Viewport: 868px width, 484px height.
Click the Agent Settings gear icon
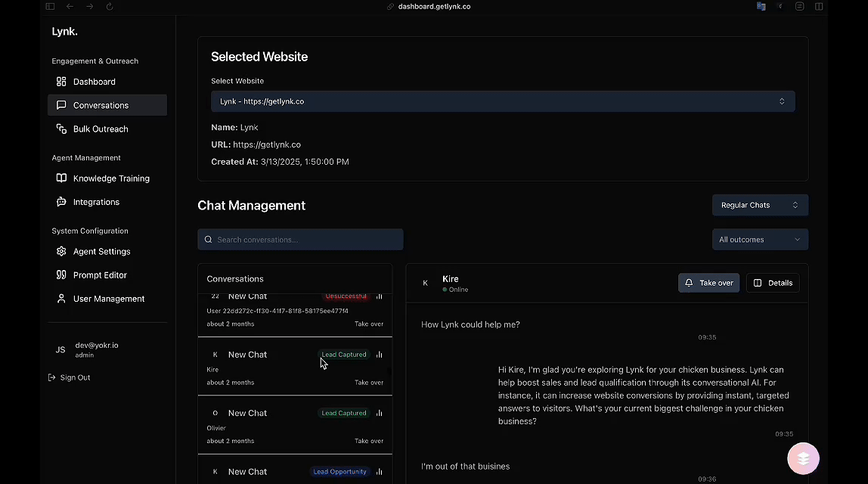[x=61, y=251]
